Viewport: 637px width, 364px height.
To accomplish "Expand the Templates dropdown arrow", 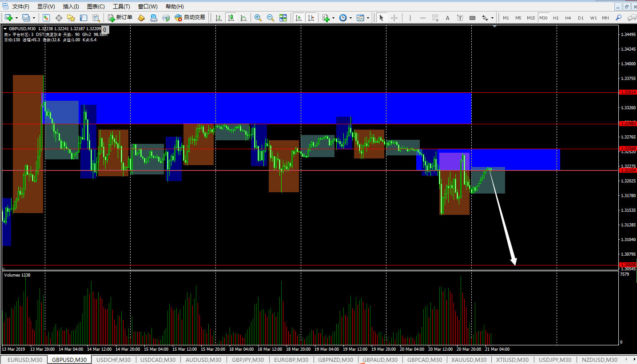I will tap(368, 18).
